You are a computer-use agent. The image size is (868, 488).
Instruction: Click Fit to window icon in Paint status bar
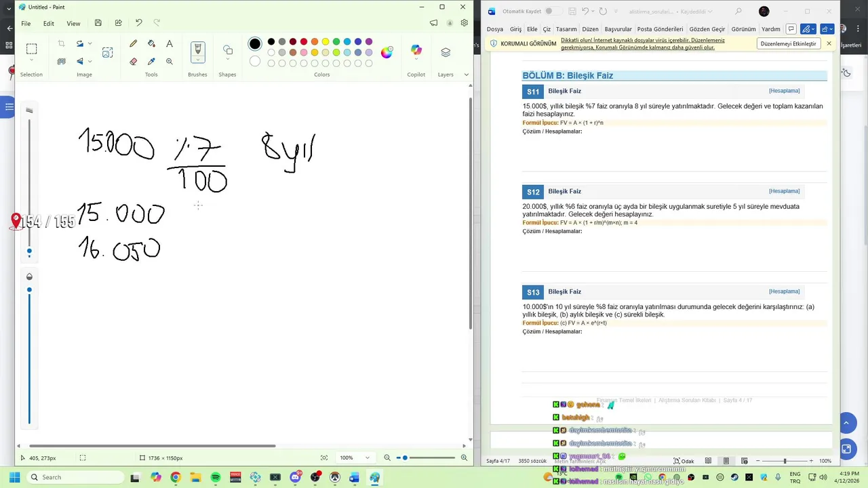[x=324, y=457]
